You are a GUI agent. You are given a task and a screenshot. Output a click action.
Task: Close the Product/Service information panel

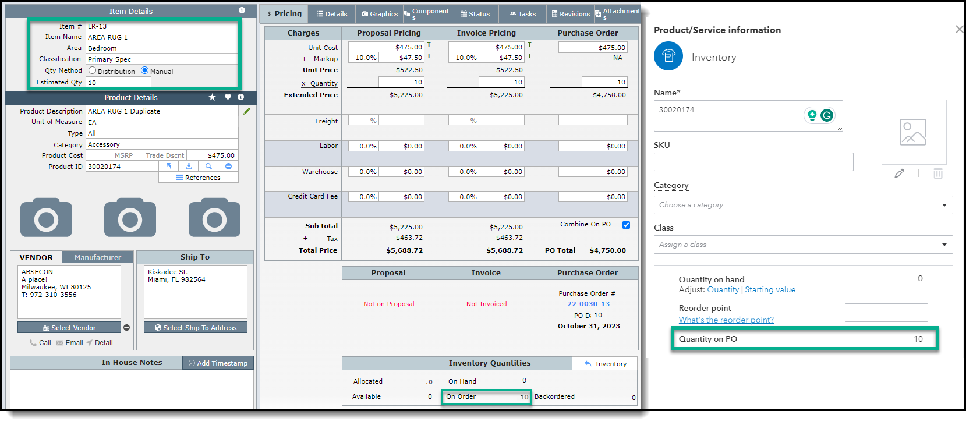pyautogui.click(x=959, y=29)
